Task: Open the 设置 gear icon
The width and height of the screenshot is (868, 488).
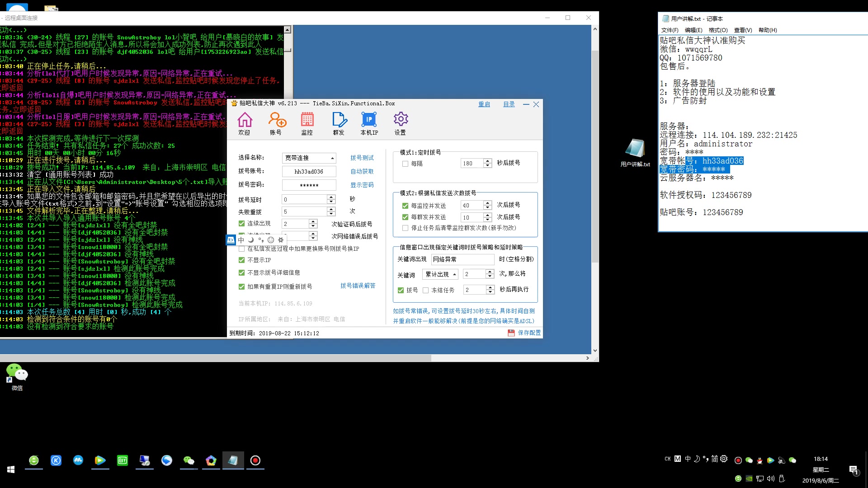Action: click(x=401, y=119)
